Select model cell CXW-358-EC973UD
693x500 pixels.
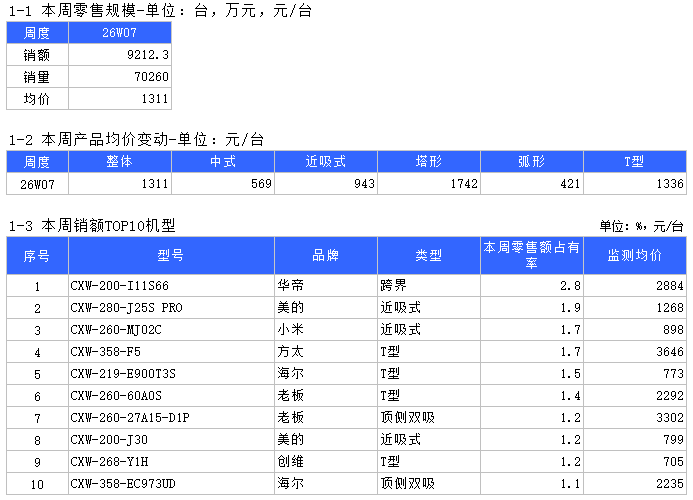(171, 484)
